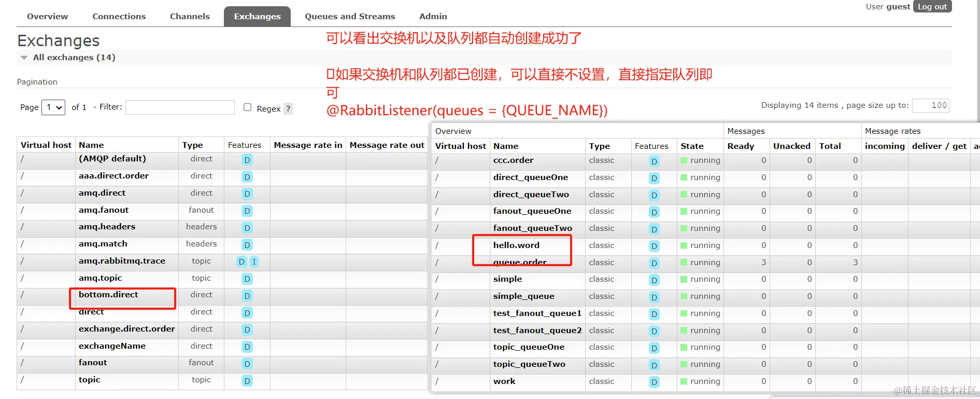Sort queues by Ready column header
The height and width of the screenshot is (399, 980).
[741, 146]
